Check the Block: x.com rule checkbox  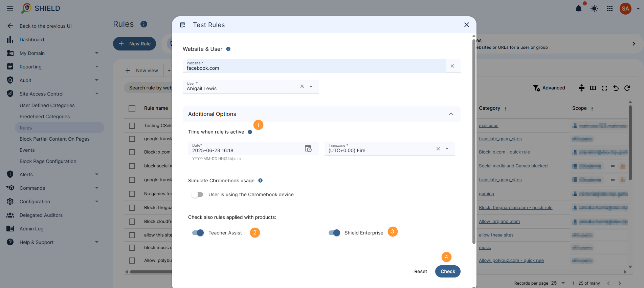132,152
